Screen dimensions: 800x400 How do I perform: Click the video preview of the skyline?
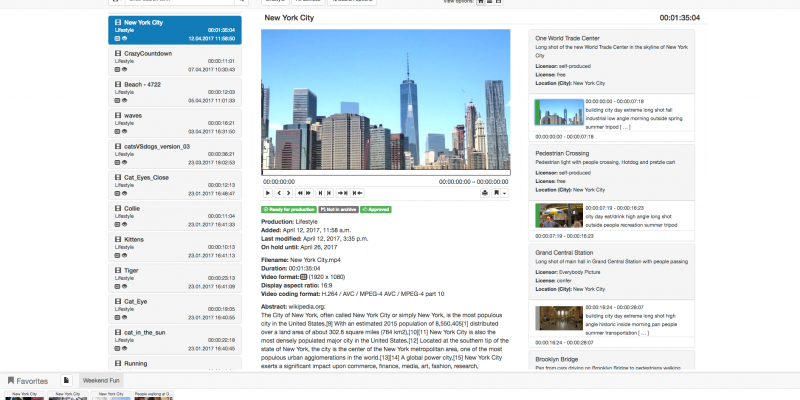(x=386, y=99)
